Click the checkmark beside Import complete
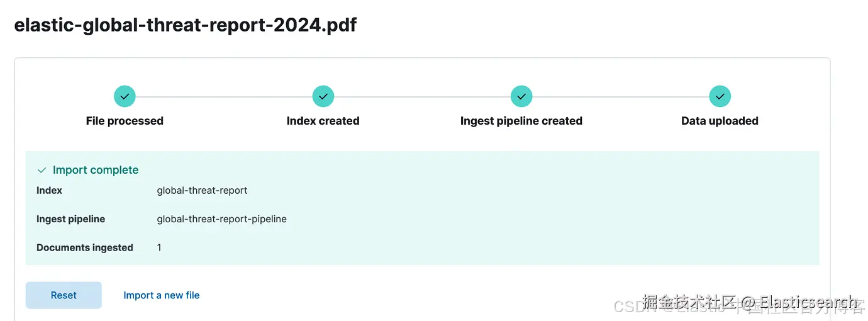 (x=42, y=171)
